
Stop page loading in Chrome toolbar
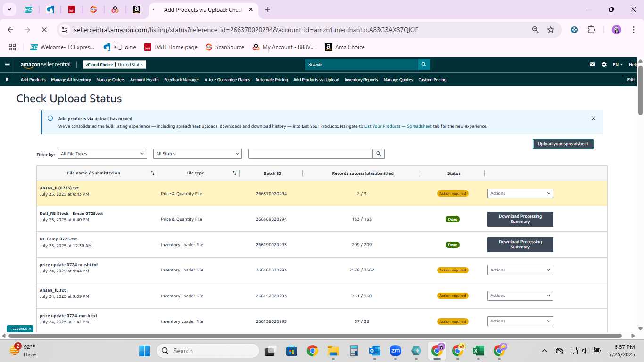[x=43, y=30]
